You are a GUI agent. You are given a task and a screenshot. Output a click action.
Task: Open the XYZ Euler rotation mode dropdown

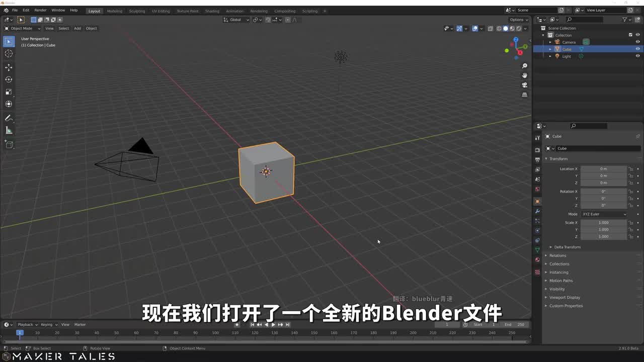pyautogui.click(x=604, y=214)
